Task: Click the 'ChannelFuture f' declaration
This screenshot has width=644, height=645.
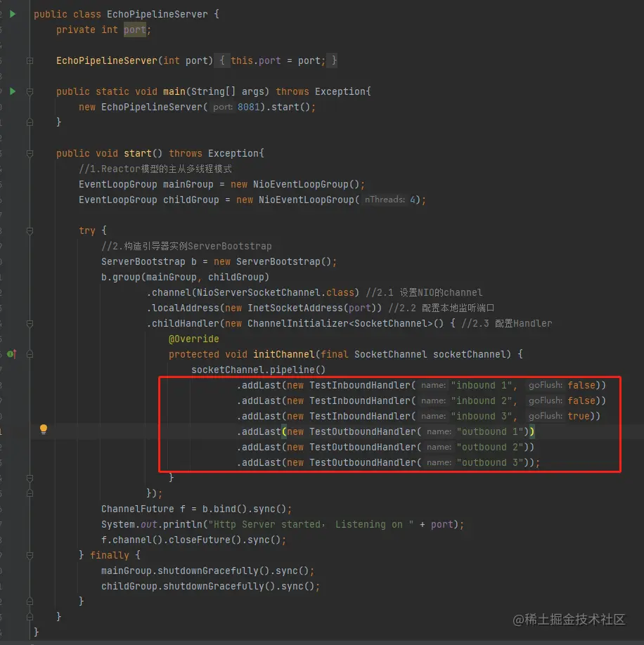Action: [143, 509]
